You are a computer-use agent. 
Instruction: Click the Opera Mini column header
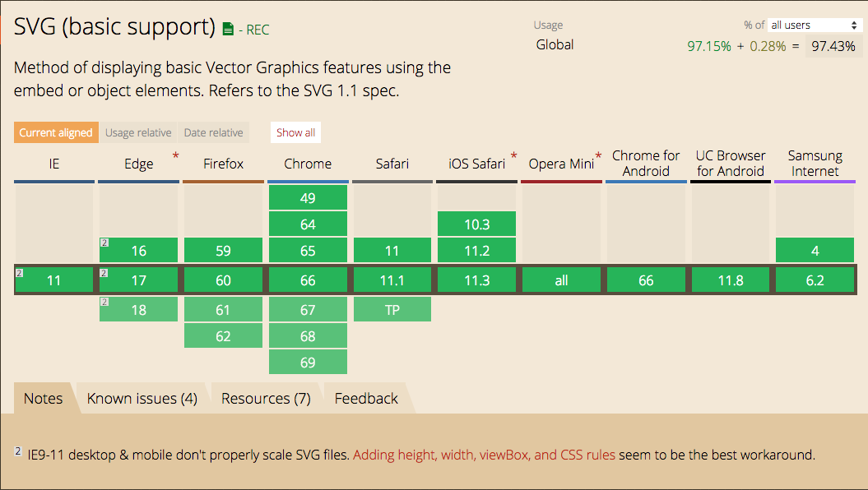tap(561, 164)
